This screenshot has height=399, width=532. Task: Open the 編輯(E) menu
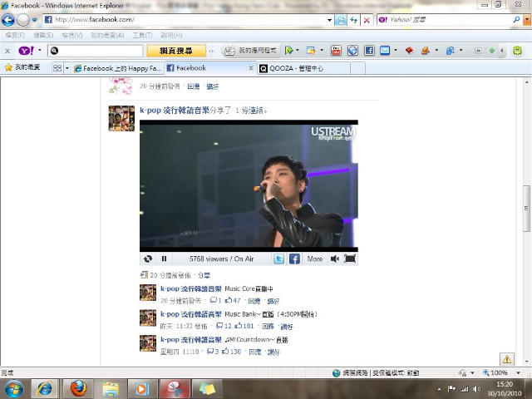[x=43, y=35]
